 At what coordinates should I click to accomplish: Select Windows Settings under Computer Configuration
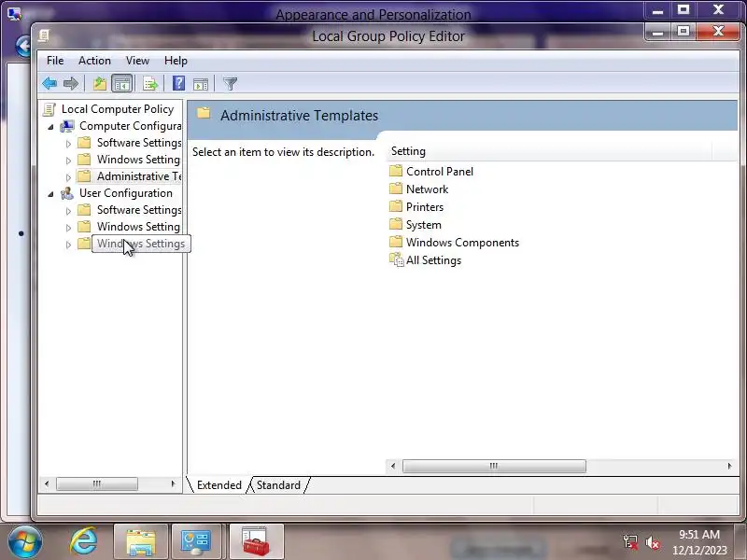[138, 160]
